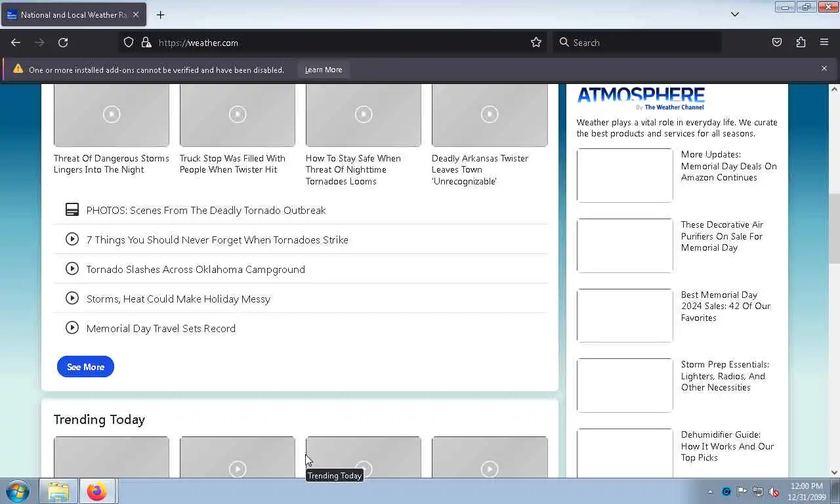Open Tornado Slashes Across Oklahoma Campground

(196, 270)
